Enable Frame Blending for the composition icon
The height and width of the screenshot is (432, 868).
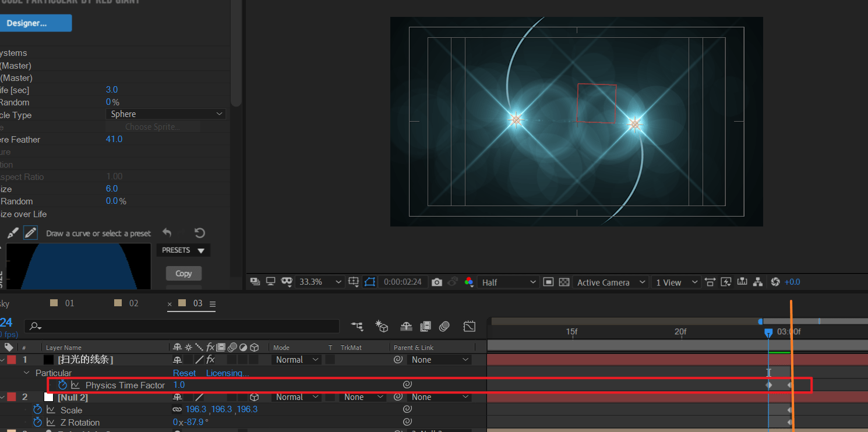point(426,326)
